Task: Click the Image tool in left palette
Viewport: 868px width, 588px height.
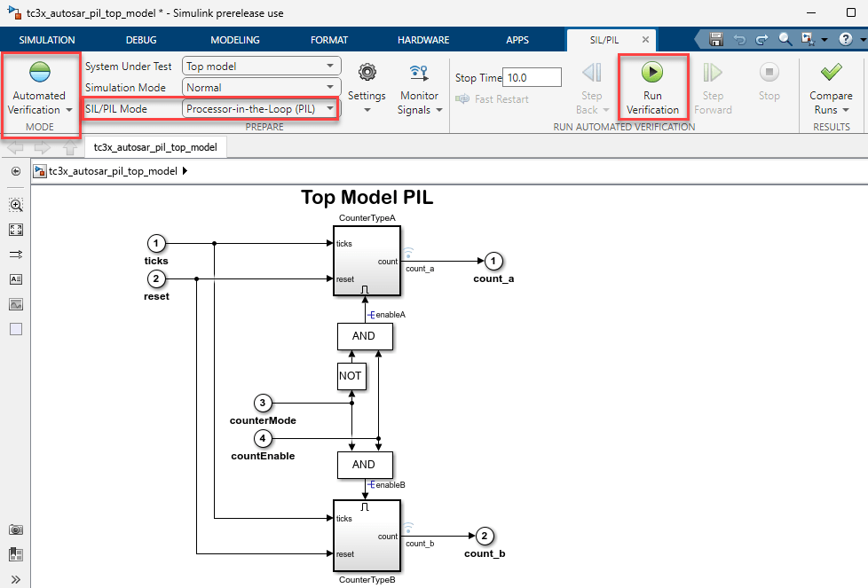Action: pyautogui.click(x=16, y=304)
